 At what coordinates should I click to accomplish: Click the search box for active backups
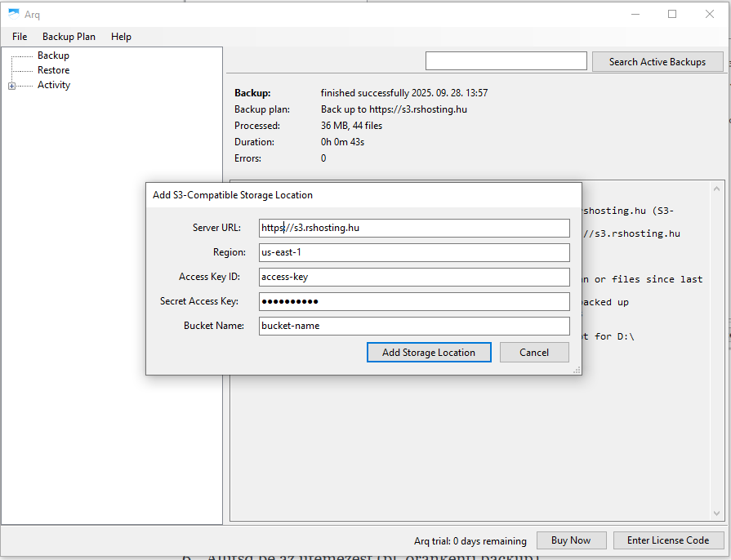[506, 61]
